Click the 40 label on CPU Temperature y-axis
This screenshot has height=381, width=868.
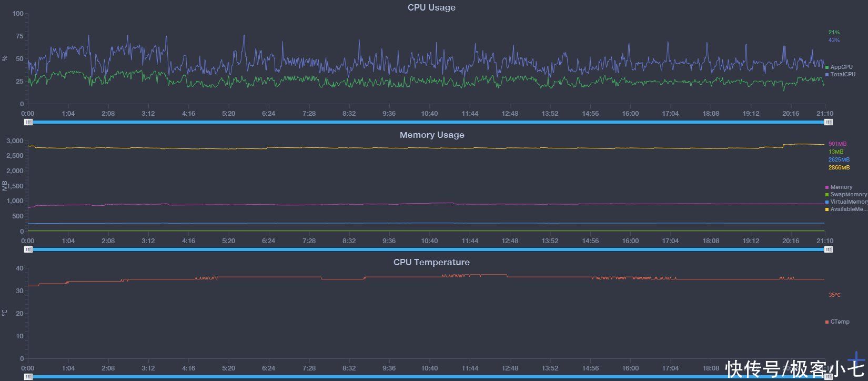point(19,268)
